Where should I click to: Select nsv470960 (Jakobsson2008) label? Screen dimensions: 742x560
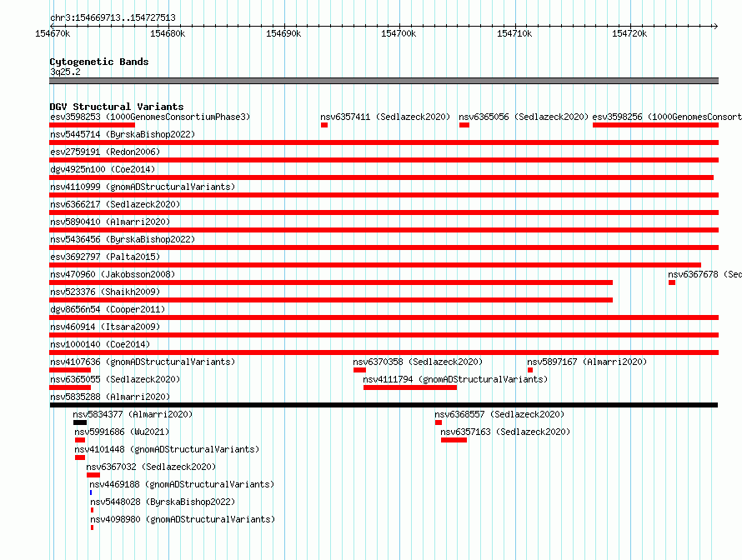pos(113,274)
